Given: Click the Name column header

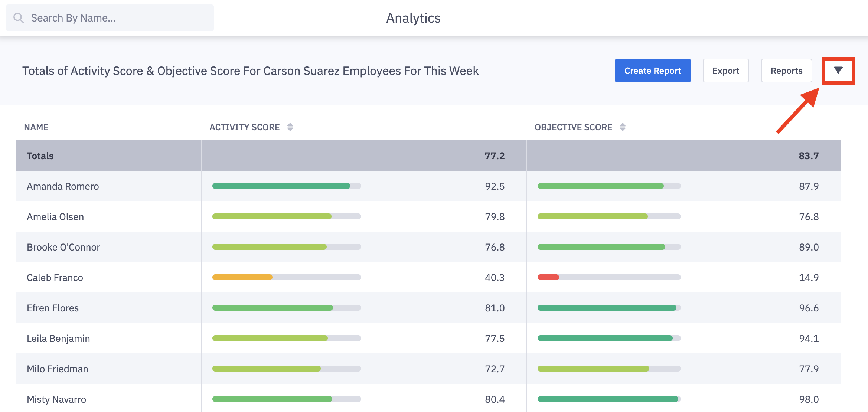Looking at the screenshot, I should pyautogui.click(x=36, y=127).
